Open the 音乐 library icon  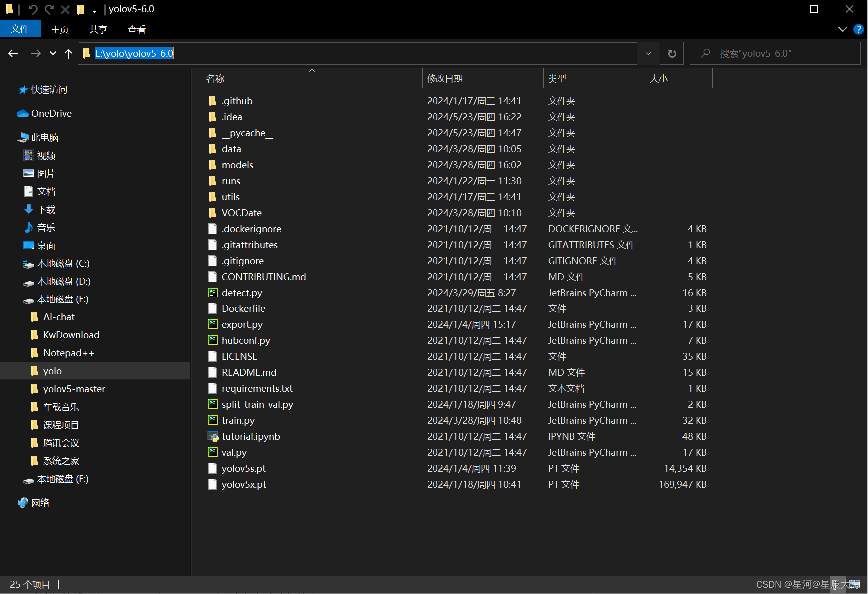pyautogui.click(x=29, y=227)
